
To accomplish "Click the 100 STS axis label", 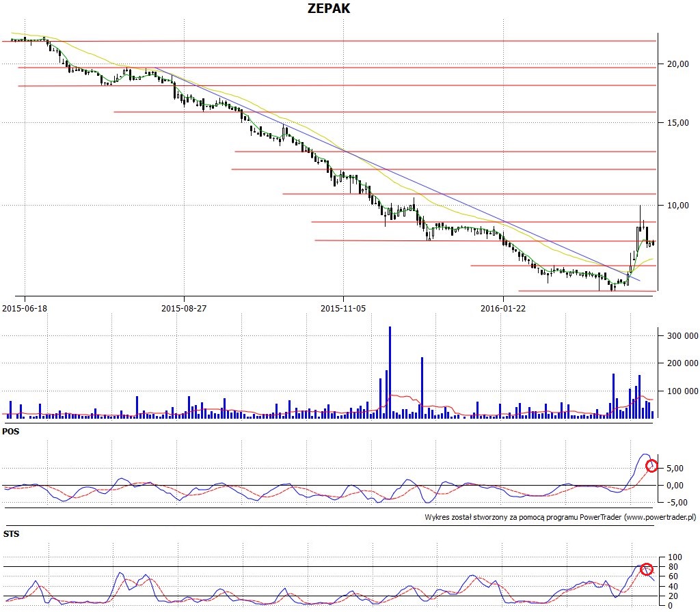I will click(x=675, y=557).
